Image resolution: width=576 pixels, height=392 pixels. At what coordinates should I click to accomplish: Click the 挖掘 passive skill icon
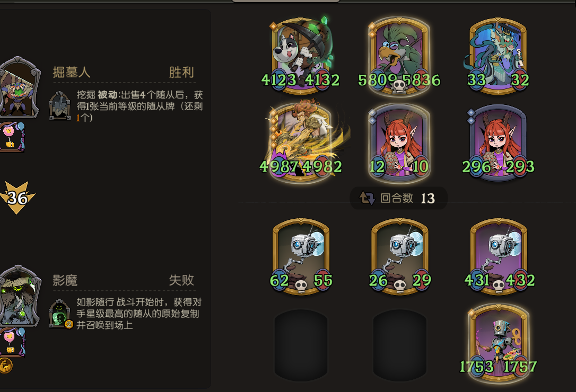(x=60, y=106)
